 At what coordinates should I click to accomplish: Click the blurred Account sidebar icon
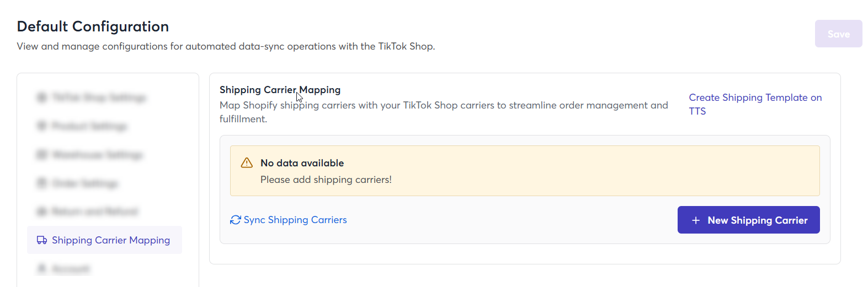point(42,269)
